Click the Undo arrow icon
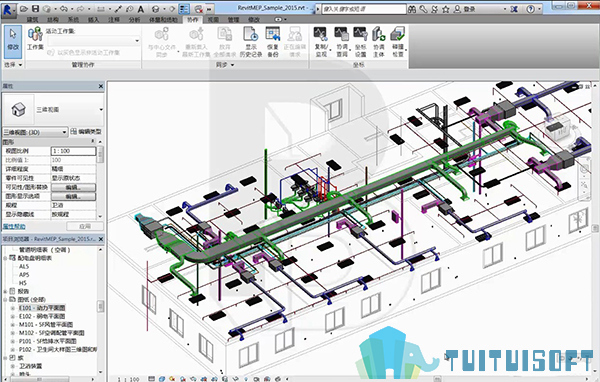This screenshot has width=600, height=382. click(x=64, y=9)
